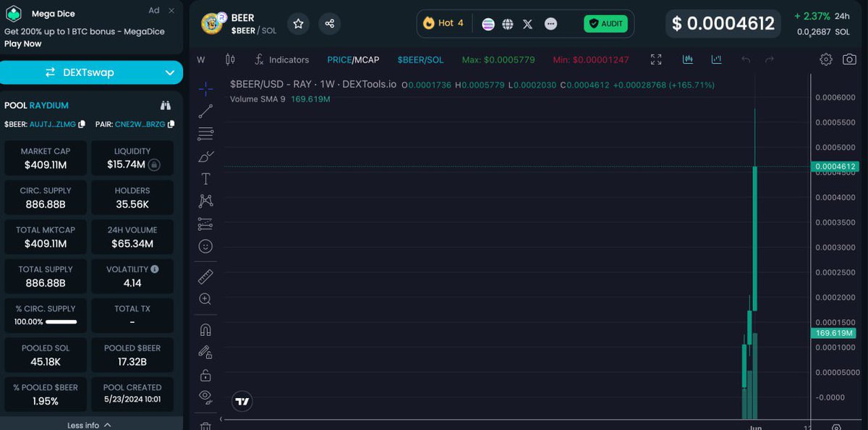The image size is (868, 430).
Task: Open the Solana chain icon link
Action: coord(488,24)
